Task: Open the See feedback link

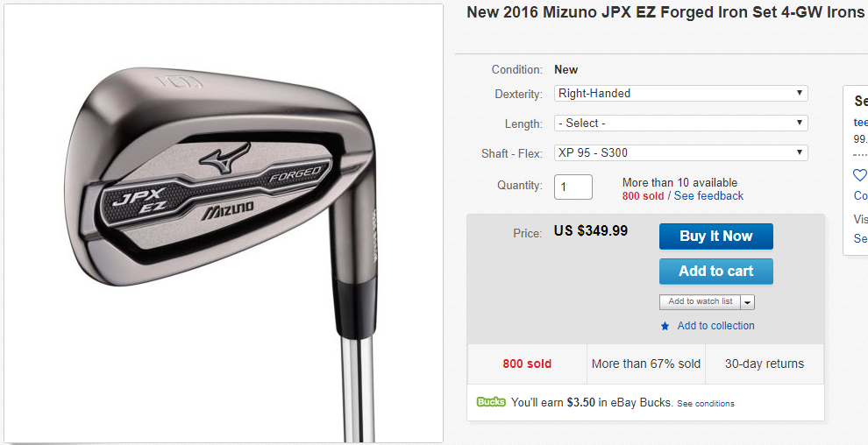Action: [708, 196]
